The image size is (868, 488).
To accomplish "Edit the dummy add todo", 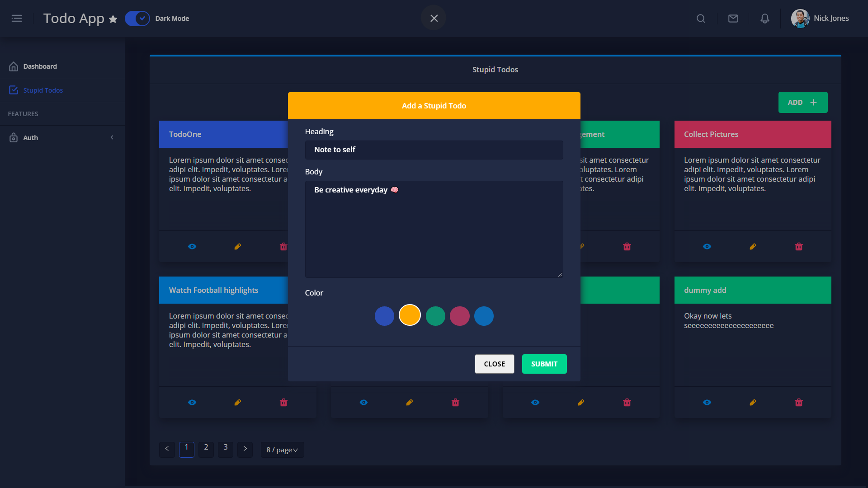I will pos(753,403).
